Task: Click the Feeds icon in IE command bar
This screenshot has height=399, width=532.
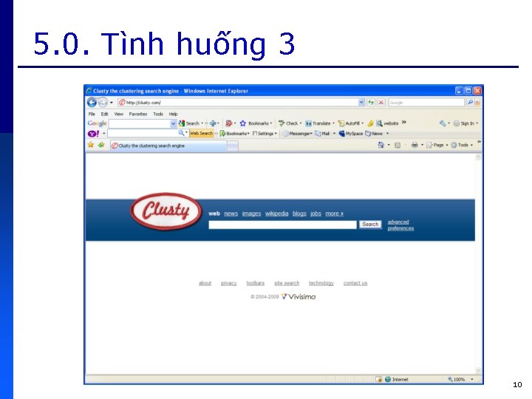Action: [x=398, y=145]
